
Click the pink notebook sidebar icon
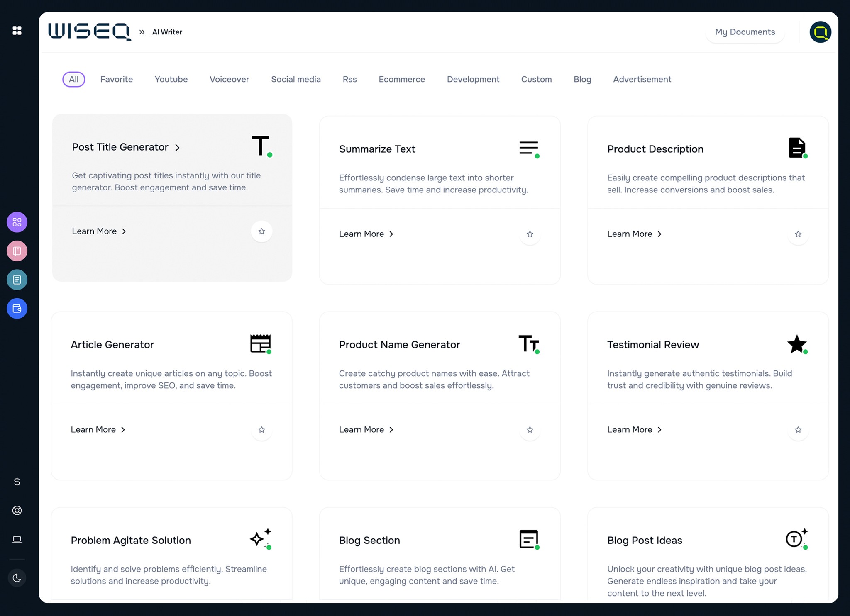(17, 251)
